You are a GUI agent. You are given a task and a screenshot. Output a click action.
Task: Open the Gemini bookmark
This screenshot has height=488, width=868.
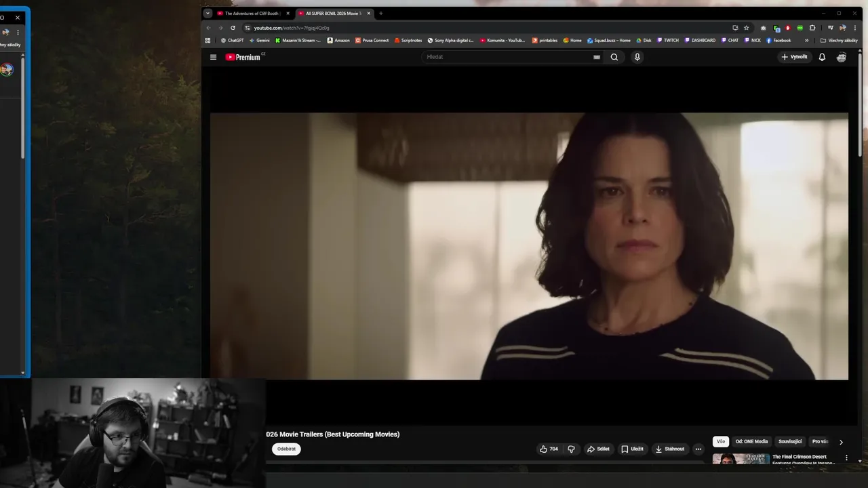click(x=259, y=40)
